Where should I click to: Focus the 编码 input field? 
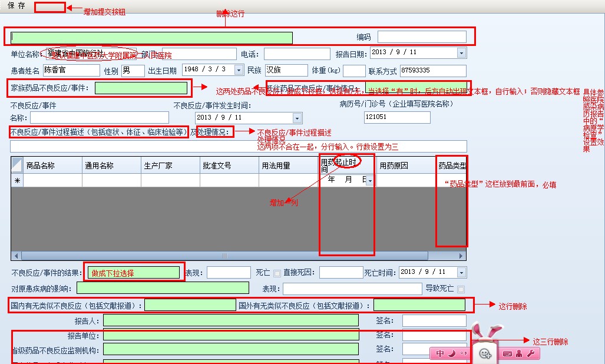coord(422,37)
